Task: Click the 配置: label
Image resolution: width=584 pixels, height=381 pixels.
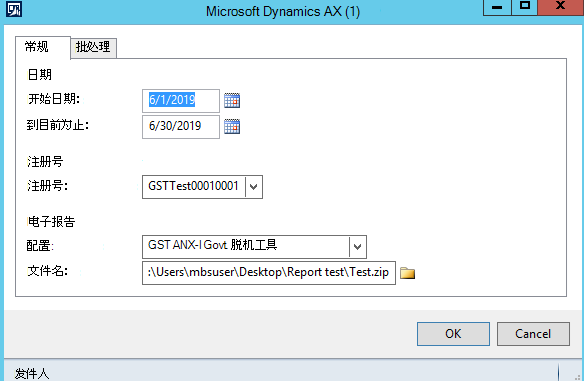Action: [x=40, y=246]
